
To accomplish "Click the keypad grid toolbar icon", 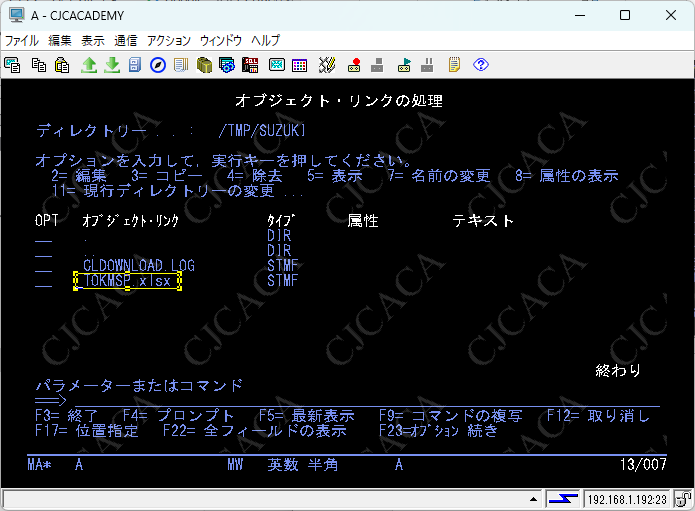I will coord(299,65).
